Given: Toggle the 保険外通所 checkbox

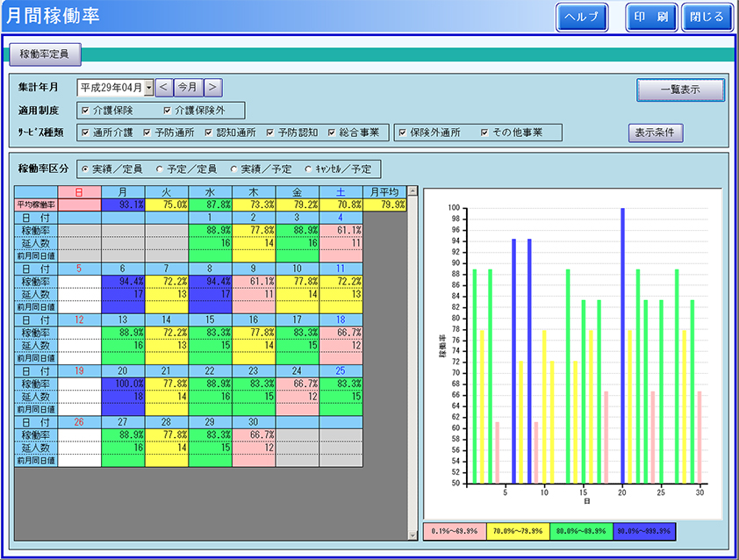Looking at the screenshot, I should [x=403, y=133].
